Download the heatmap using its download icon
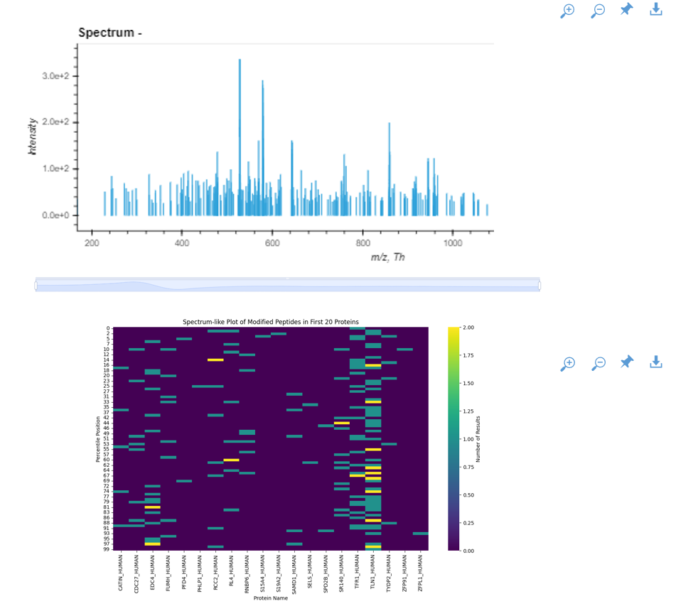The width and height of the screenshot is (698, 616). (655, 362)
